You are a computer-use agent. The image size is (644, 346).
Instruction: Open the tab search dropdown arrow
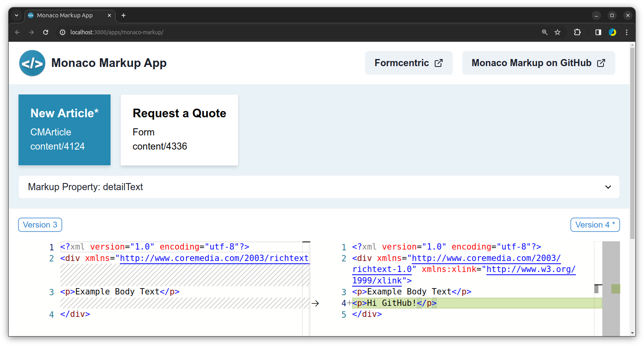(x=17, y=15)
